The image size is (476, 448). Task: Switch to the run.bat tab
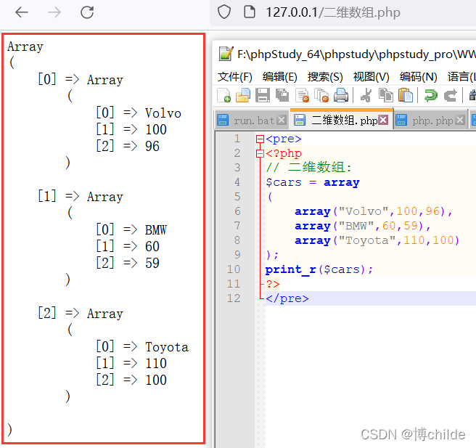252,121
